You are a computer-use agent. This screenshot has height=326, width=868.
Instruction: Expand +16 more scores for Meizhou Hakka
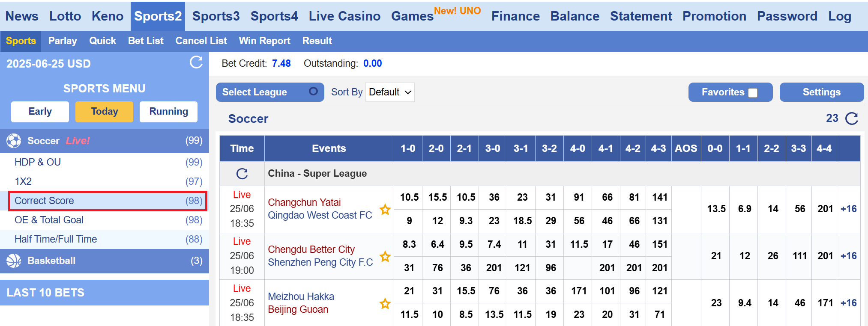849,303
